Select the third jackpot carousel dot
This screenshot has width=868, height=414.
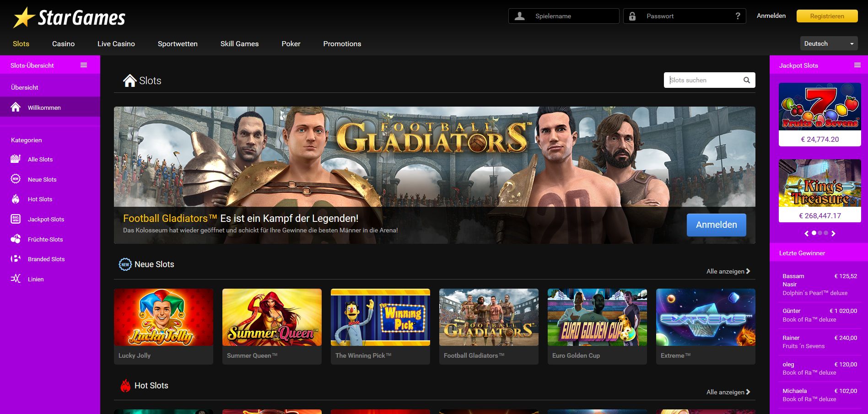826,233
